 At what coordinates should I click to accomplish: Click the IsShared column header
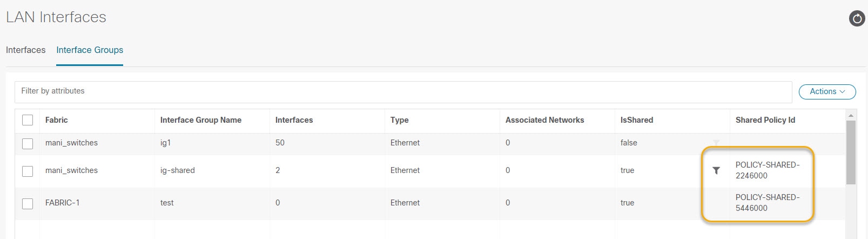coord(637,120)
